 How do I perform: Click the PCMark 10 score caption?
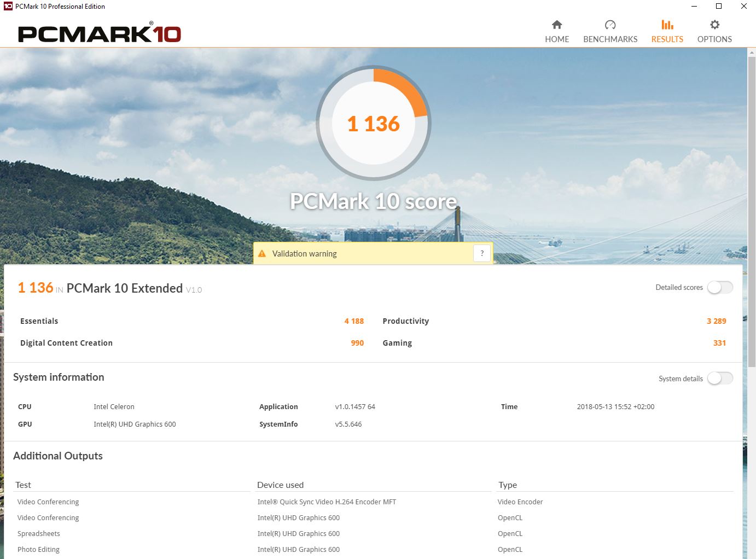coord(373,201)
